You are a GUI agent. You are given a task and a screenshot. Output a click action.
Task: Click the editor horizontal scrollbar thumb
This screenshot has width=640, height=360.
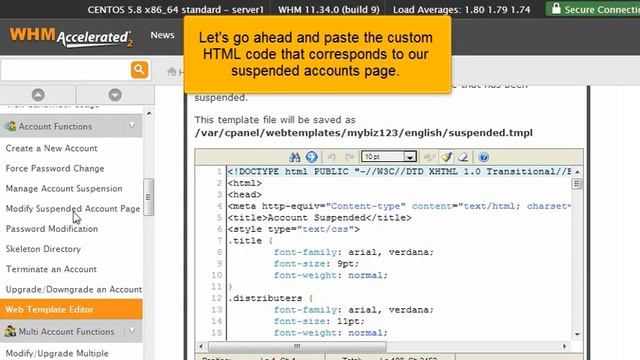(x=297, y=347)
